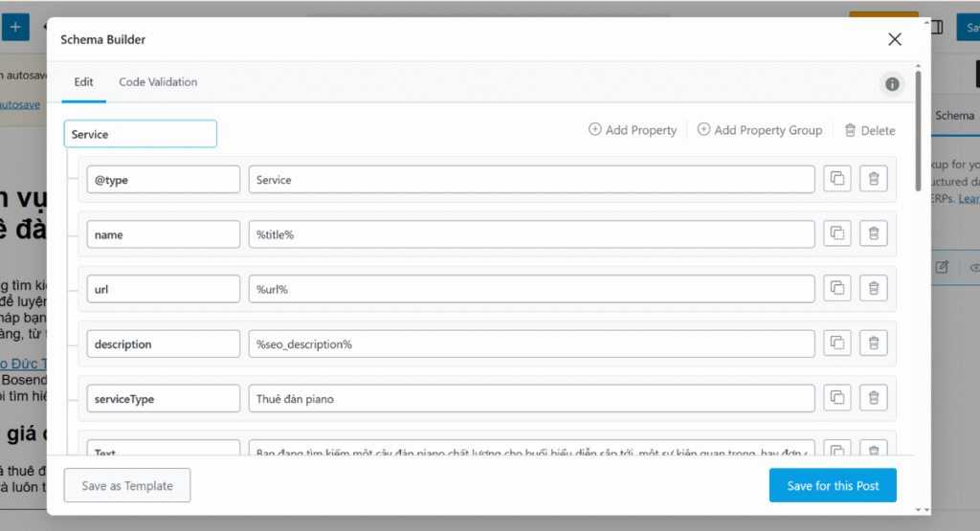Click Save for this Post
980x531 pixels.
coord(833,485)
